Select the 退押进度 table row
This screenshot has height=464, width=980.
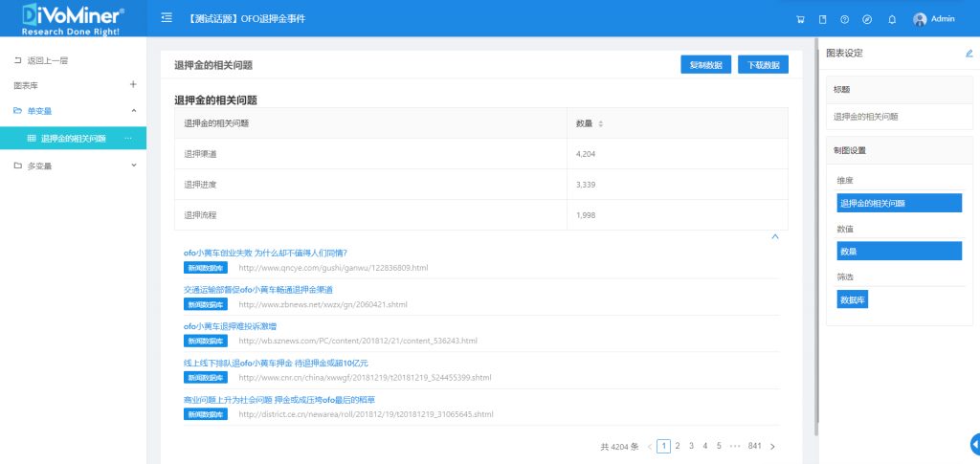[481, 185]
